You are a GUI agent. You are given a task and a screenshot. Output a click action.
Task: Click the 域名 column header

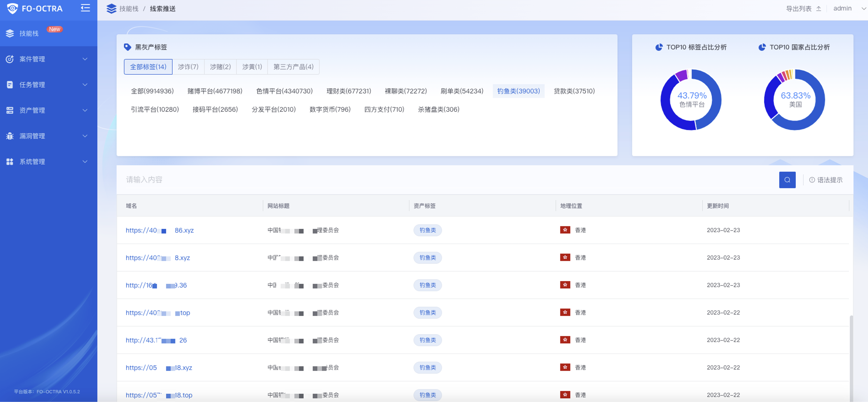click(131, 206)
